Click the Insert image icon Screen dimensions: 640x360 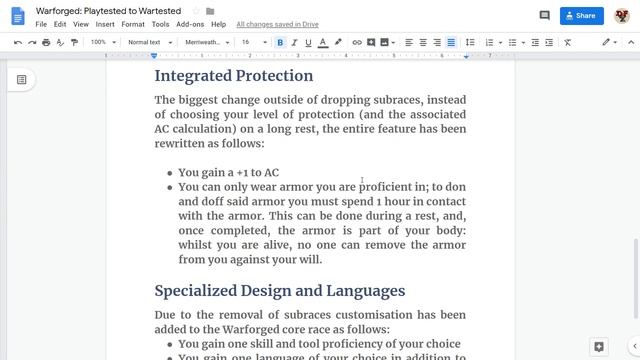click(x=384, y=42)
